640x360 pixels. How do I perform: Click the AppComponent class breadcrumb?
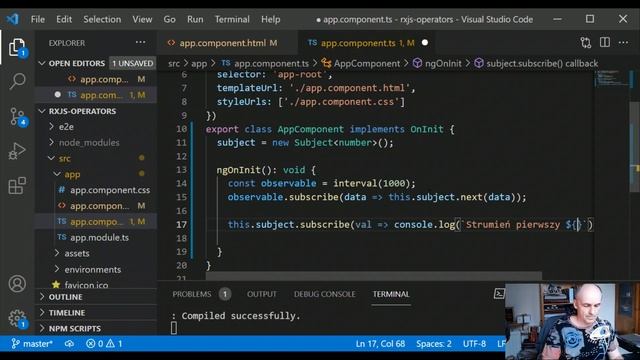(x=360, y=63)
